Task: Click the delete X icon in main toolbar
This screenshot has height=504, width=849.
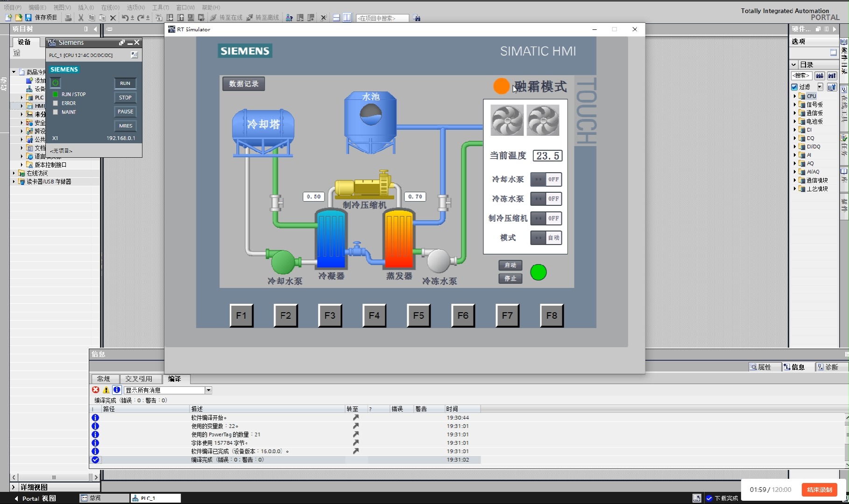Action: pyautogui.click(x=113, y=18)
